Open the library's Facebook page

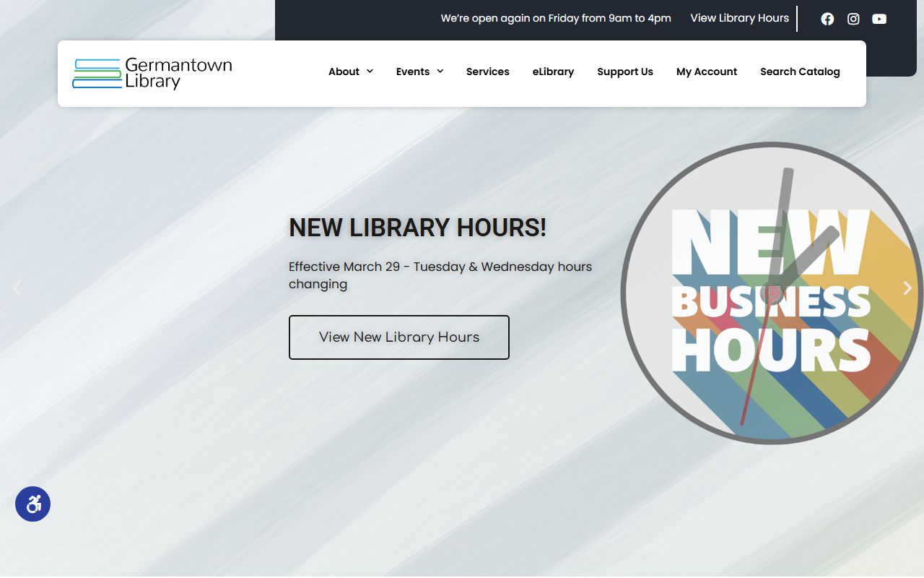coord(827,19)
